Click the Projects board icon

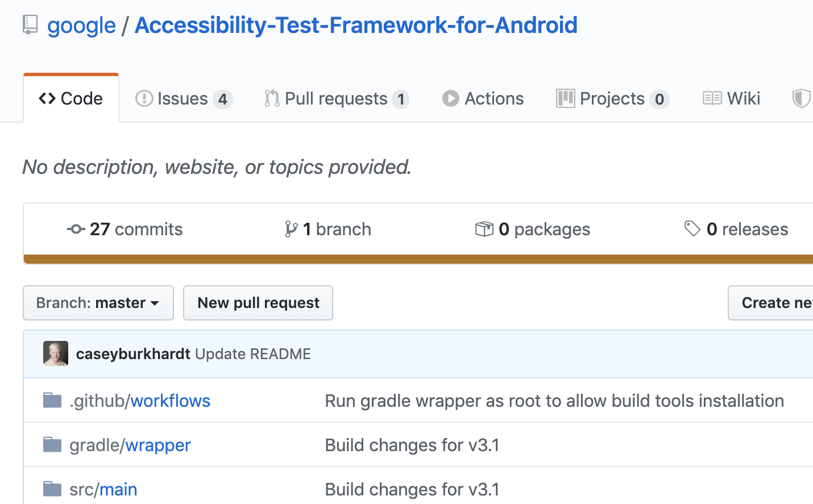pyautogui.click(x=565, y=98)
